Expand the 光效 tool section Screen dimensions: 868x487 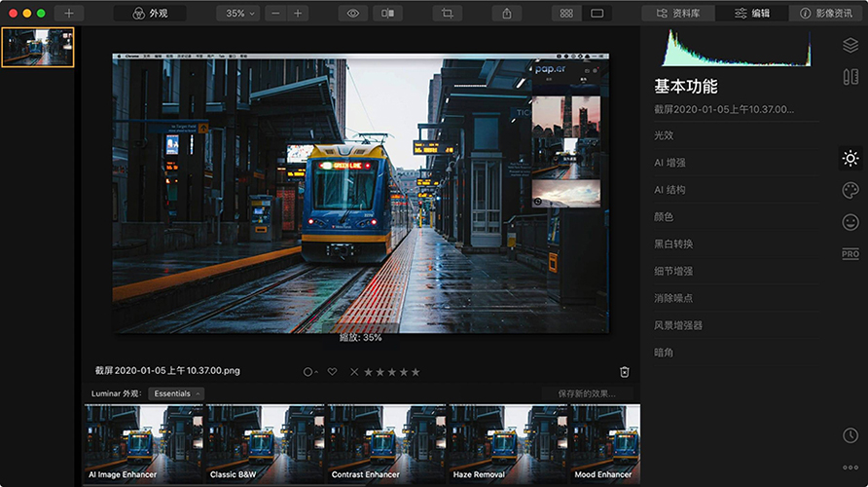664,135
